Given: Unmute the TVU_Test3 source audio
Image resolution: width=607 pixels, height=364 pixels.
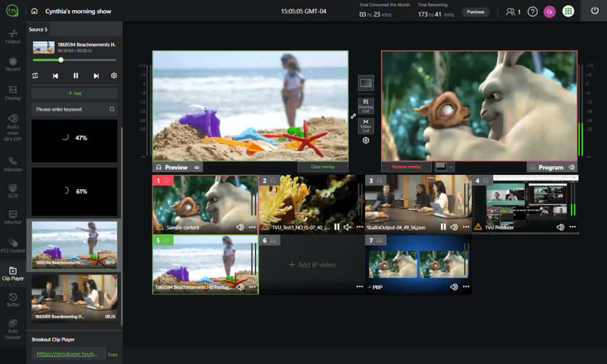Looking at the screenshot, I should 347,227.
